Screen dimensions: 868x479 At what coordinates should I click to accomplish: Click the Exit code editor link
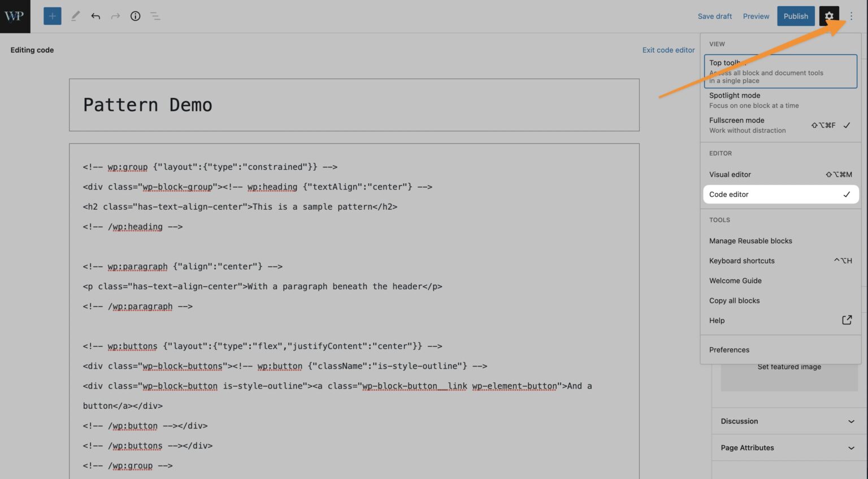(669, 50)
